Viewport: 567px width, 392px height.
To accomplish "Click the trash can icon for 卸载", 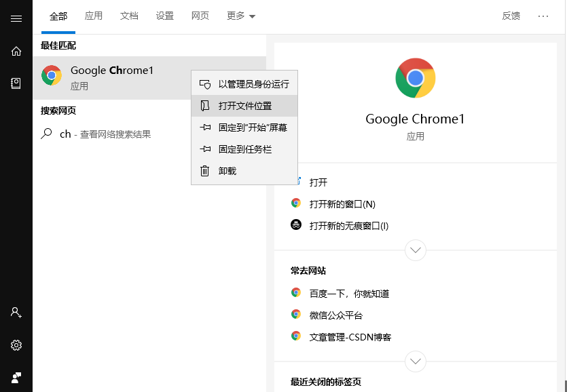I will (x=204, y=170).
